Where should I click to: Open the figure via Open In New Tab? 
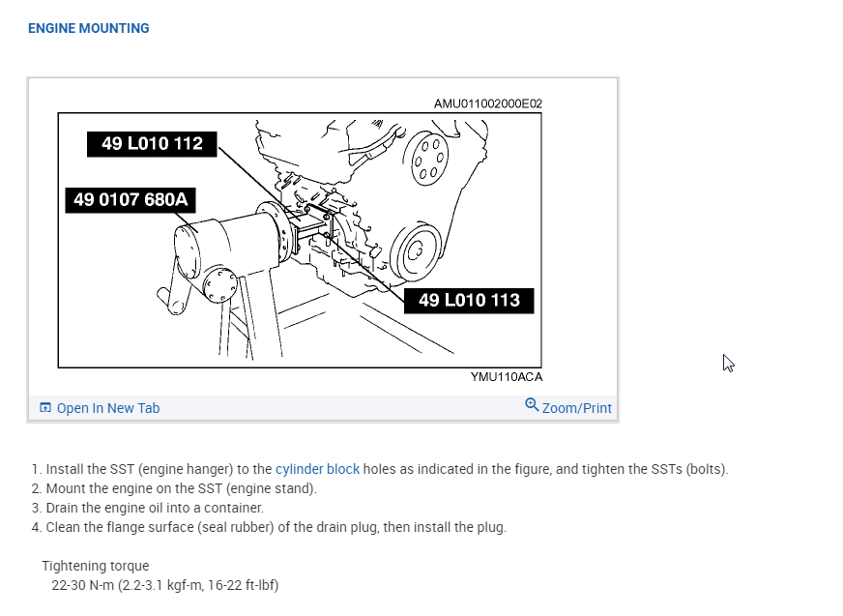[108, 408]
